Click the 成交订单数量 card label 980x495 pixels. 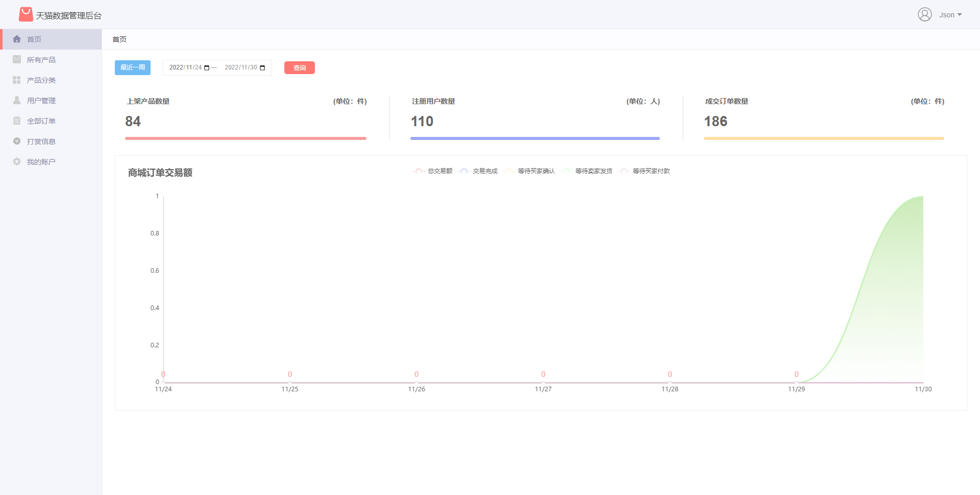[x=727, y=101]
